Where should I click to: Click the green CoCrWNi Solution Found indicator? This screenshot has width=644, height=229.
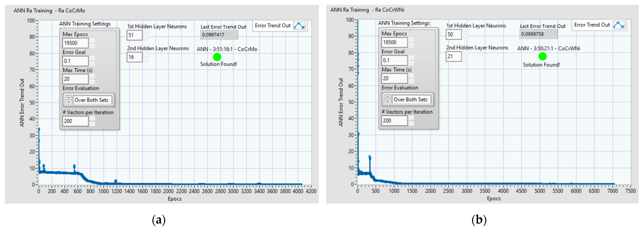[542, 56]
